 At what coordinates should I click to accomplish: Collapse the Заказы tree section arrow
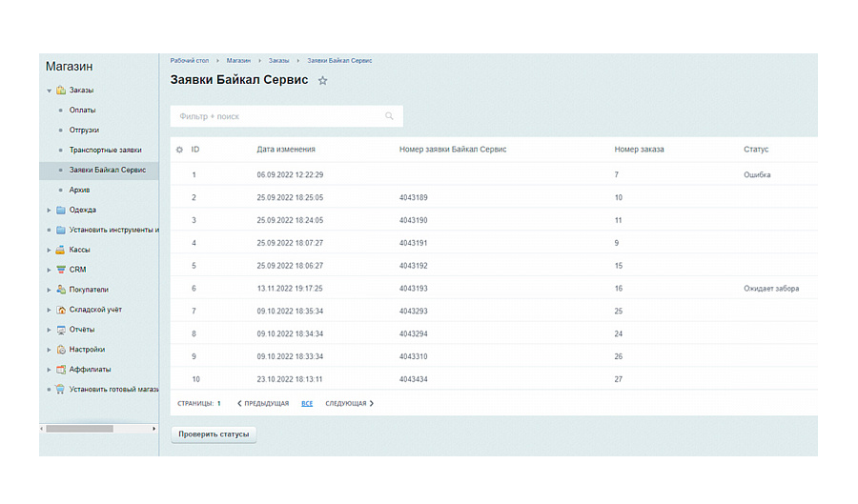(50, 91)
